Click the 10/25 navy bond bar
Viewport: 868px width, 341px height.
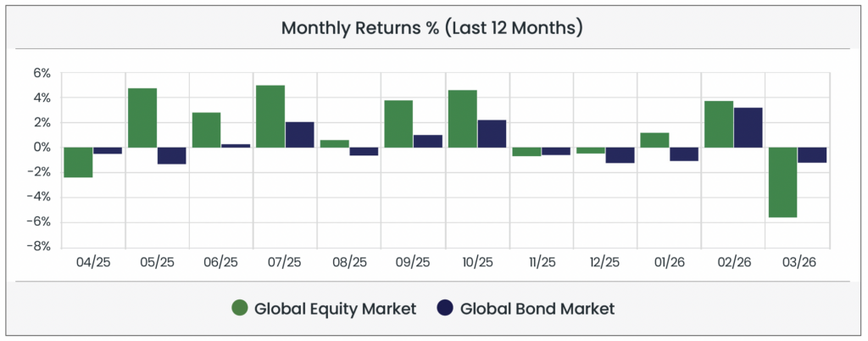tap(492, 134)
